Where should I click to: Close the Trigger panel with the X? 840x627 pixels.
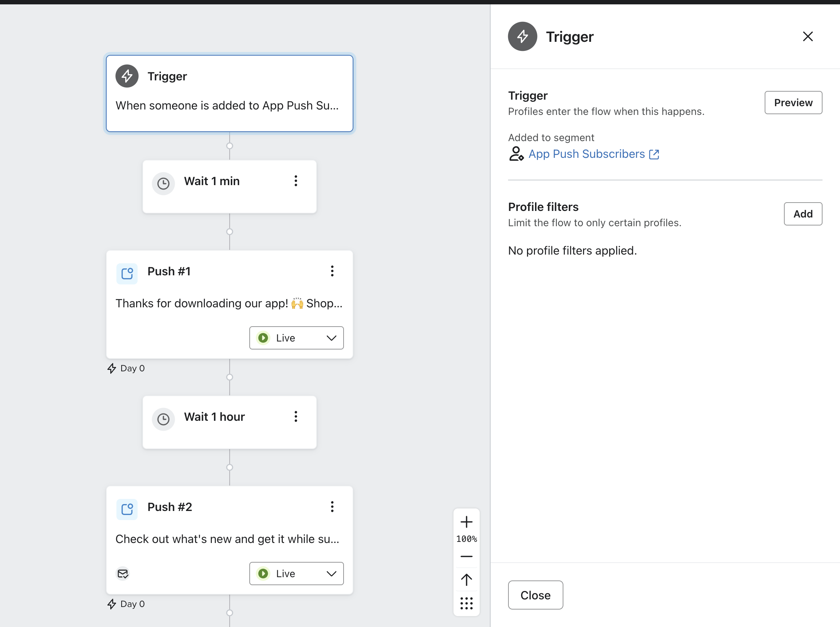808,36
